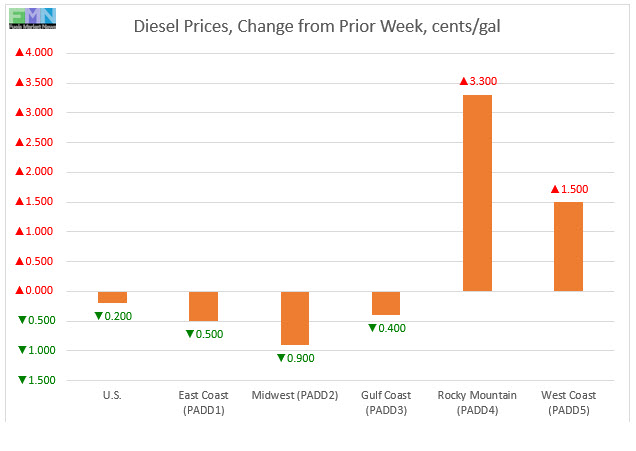Click the East Coast (PADD1) axis label
The image size is (636, 451).
204,402
